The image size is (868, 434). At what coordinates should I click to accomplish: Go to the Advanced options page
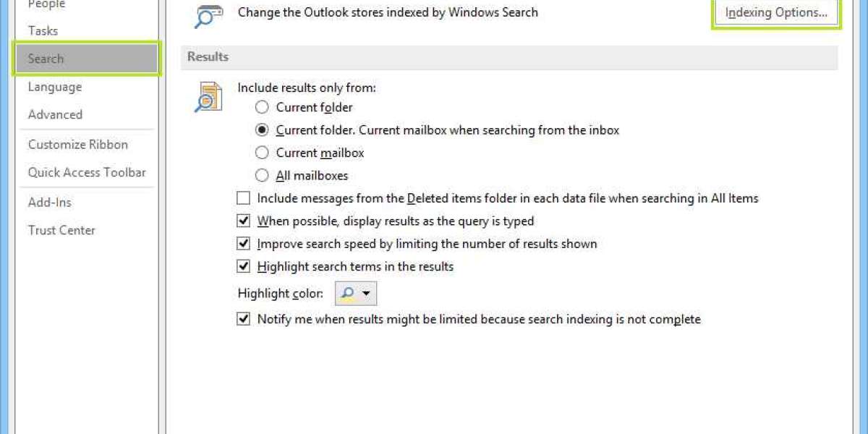tap(55, 114)
